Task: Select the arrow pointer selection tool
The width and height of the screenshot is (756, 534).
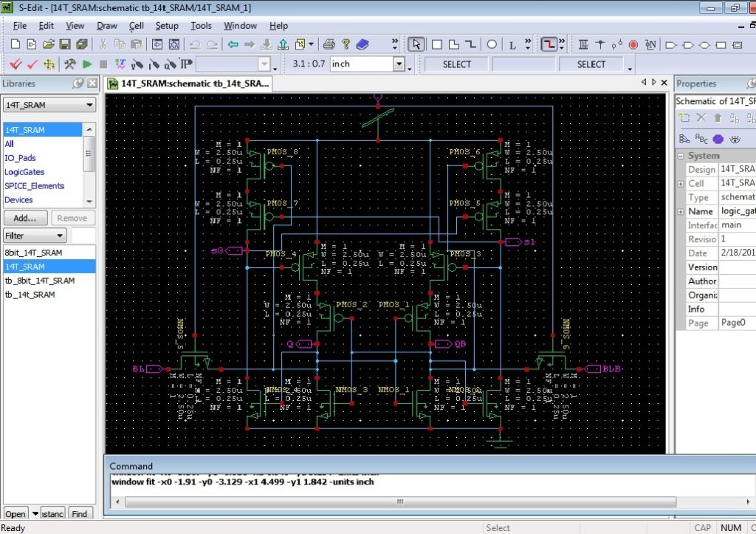Action: (x=416, y=44)
